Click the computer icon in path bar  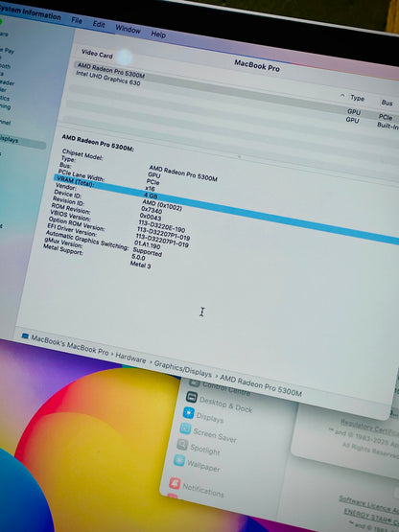(x=25, y=336)
